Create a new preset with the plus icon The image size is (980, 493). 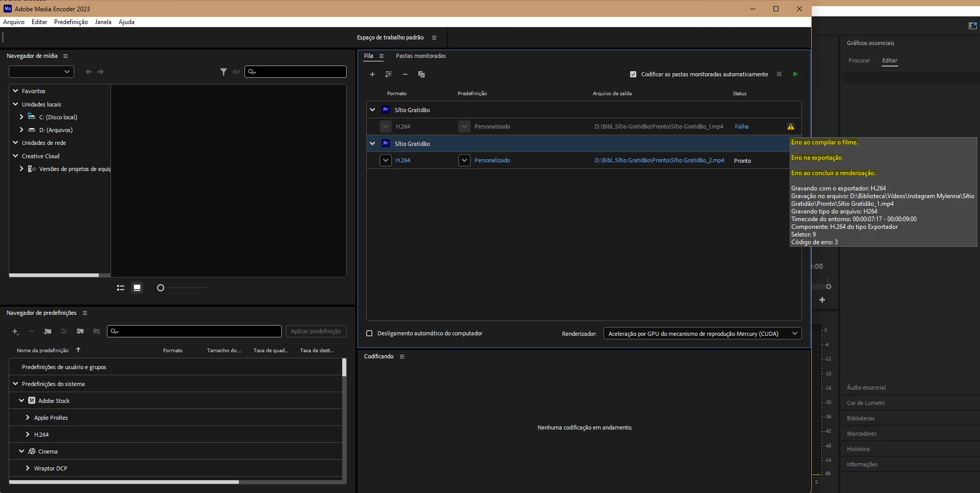(x=15, y=332)
